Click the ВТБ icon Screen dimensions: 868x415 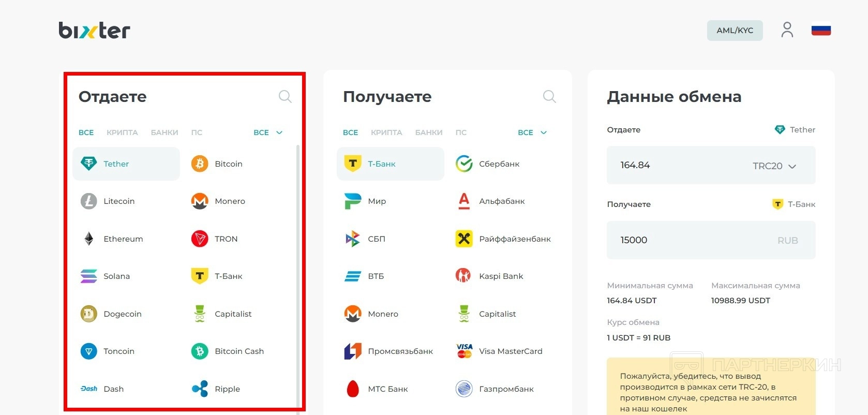353,276
